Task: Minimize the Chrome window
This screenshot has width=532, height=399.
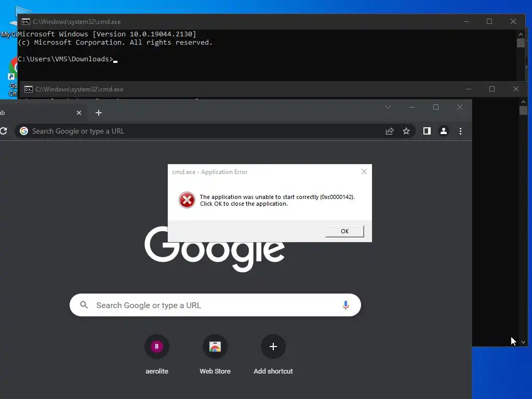Action: click(x=412, y=107)
